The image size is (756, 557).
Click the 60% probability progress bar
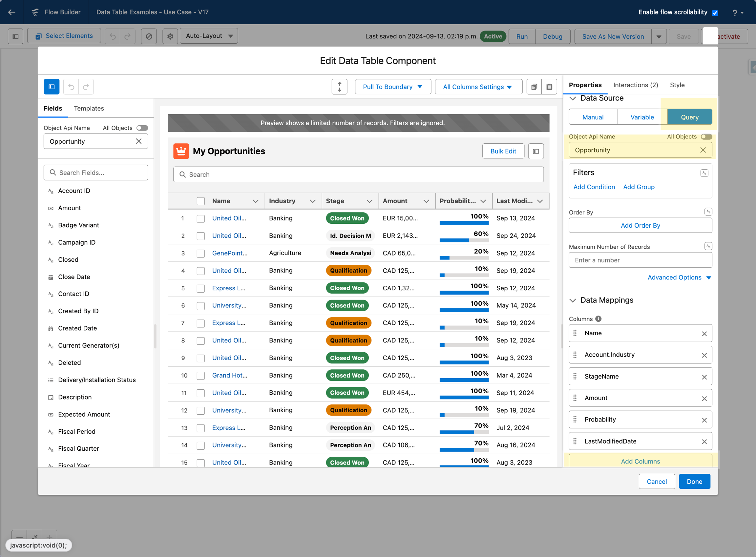tap(464, 240)
